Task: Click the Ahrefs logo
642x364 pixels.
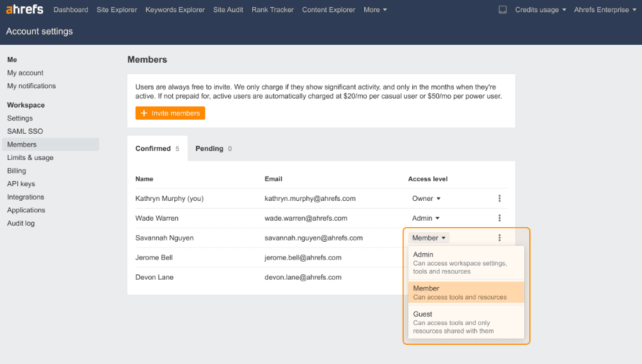Action: pos(24,9)
